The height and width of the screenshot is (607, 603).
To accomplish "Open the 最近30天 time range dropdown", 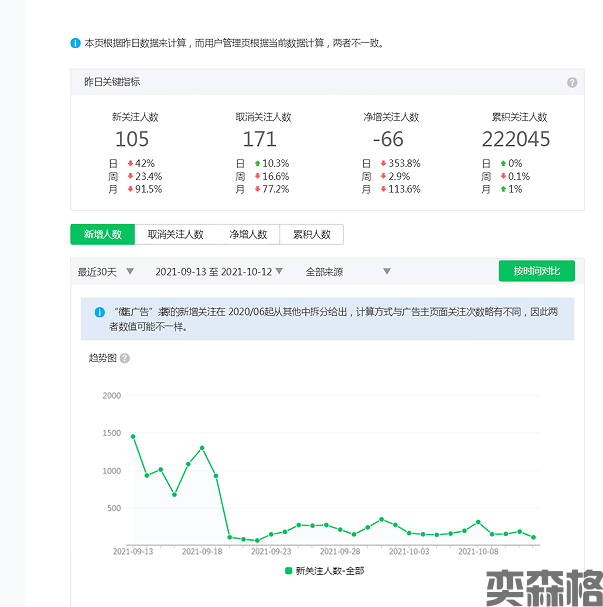I will tap(103, 271).
